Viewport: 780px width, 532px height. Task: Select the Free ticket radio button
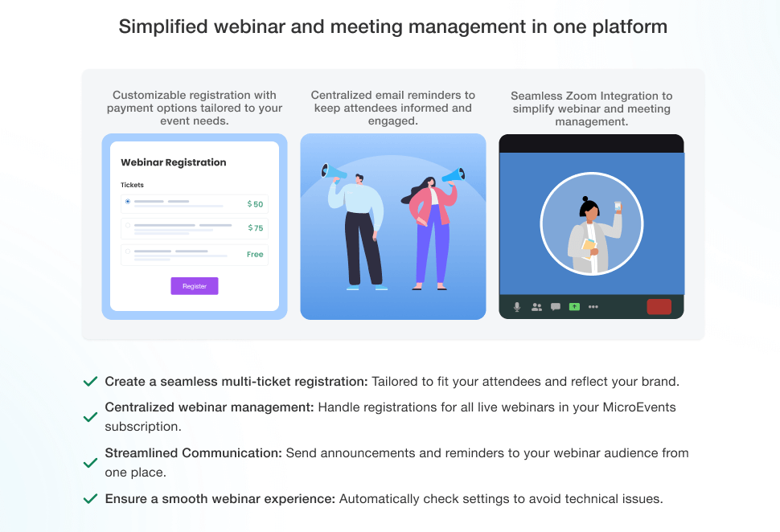click(x=128, y=252)
